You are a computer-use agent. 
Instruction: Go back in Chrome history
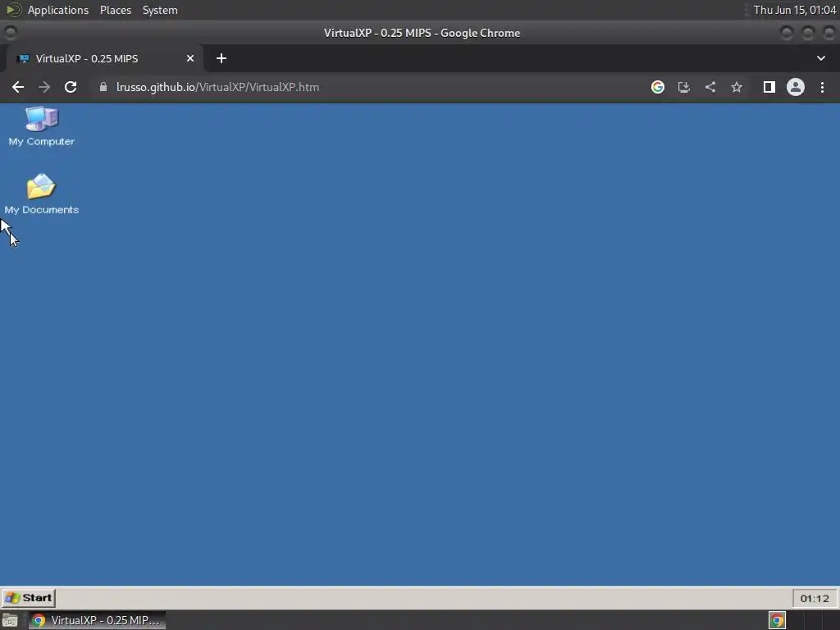(x=18, y=87)
